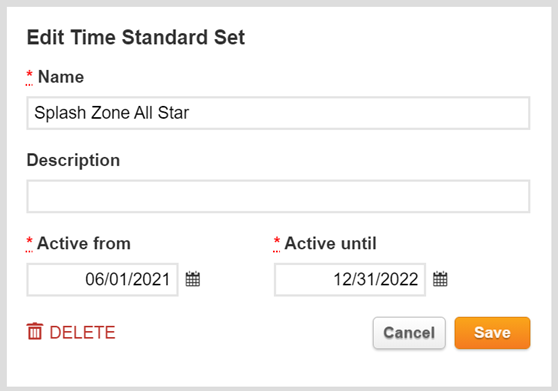The height and width of the screenshot is (391, 558).
Task: Click the red asterisk beside Name
Action: (x=30, y=75)
